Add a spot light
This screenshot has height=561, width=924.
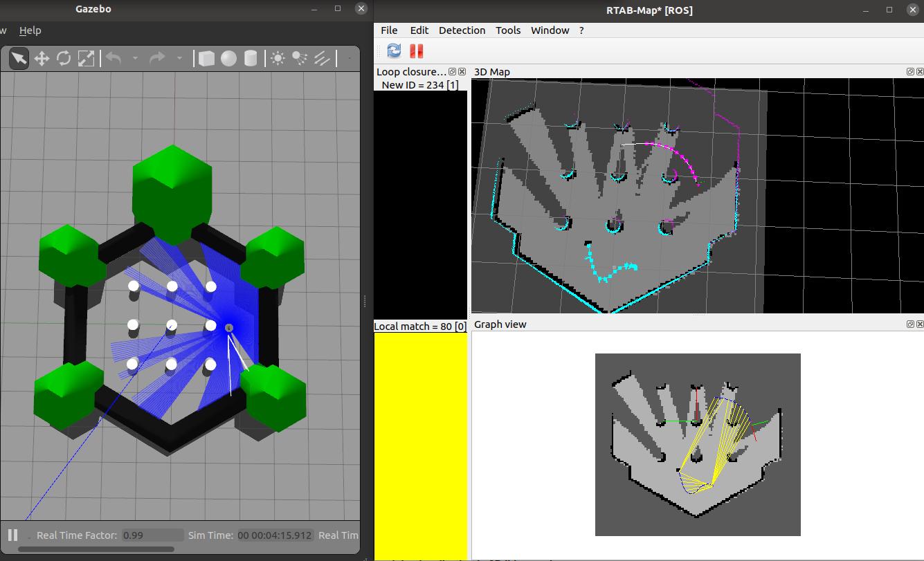coord(300,59)
